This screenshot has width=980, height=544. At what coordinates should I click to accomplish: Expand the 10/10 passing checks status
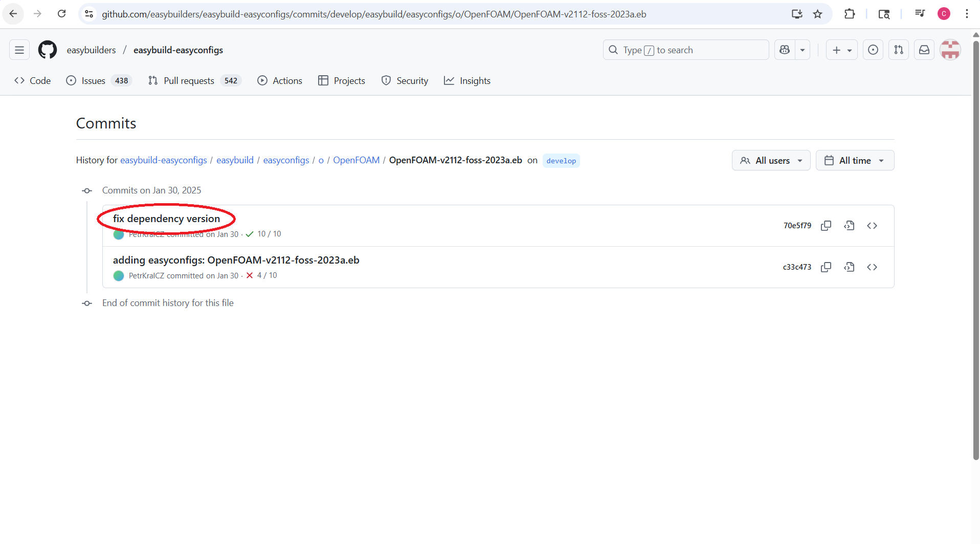point(264,234)
